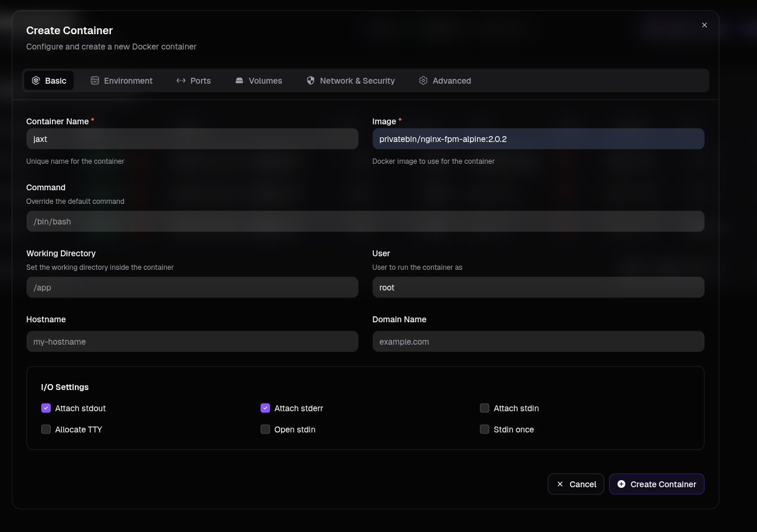Click the Volumes tab disk icon

[239, 81]
